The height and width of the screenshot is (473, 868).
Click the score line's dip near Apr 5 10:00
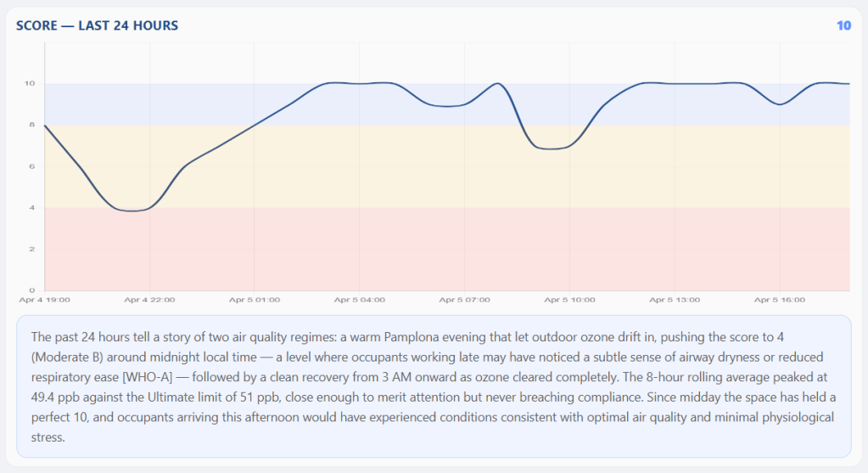552,149
